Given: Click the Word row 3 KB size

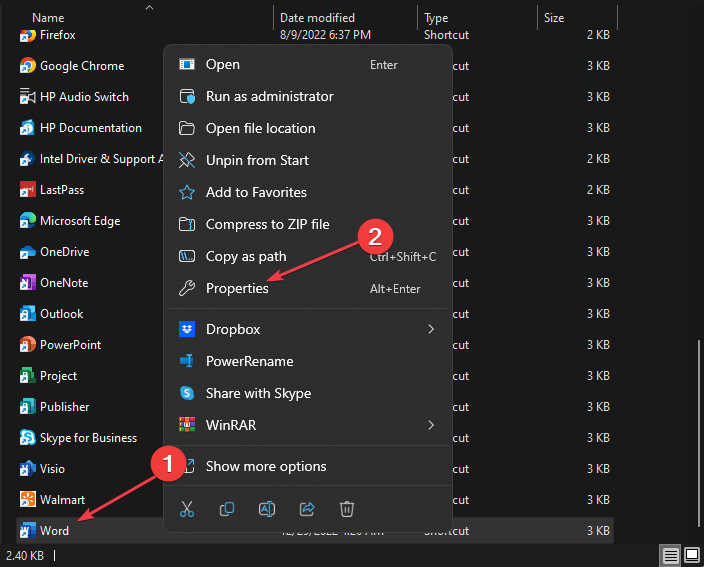Looking at the screenshot, I should (x=598, y=531).
